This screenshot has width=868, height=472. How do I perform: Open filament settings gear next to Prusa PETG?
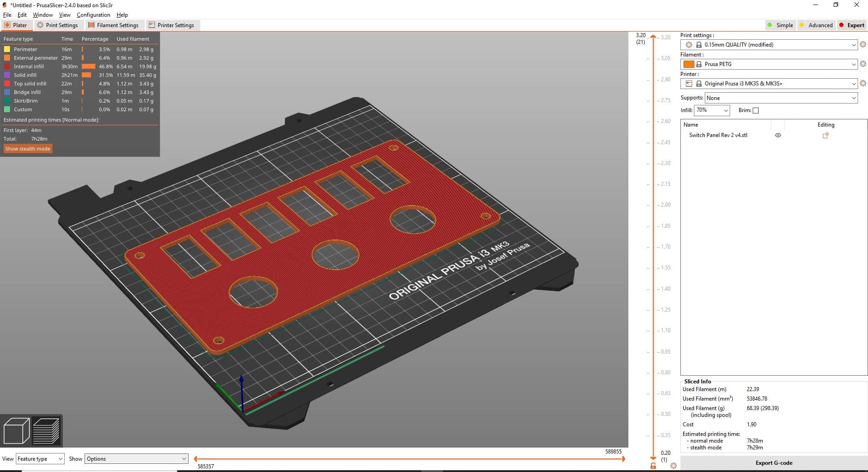coord(863,64)
